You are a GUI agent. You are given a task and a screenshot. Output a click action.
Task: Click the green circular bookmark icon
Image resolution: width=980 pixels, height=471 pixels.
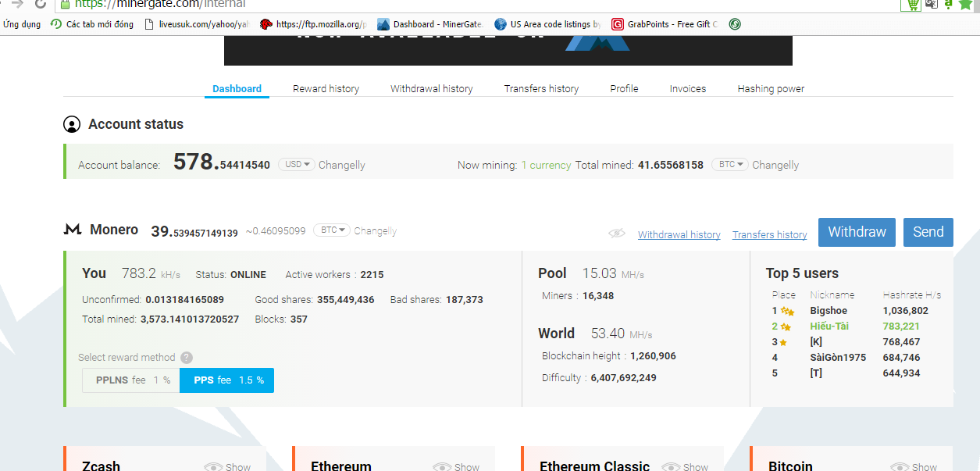pos(735,24)
